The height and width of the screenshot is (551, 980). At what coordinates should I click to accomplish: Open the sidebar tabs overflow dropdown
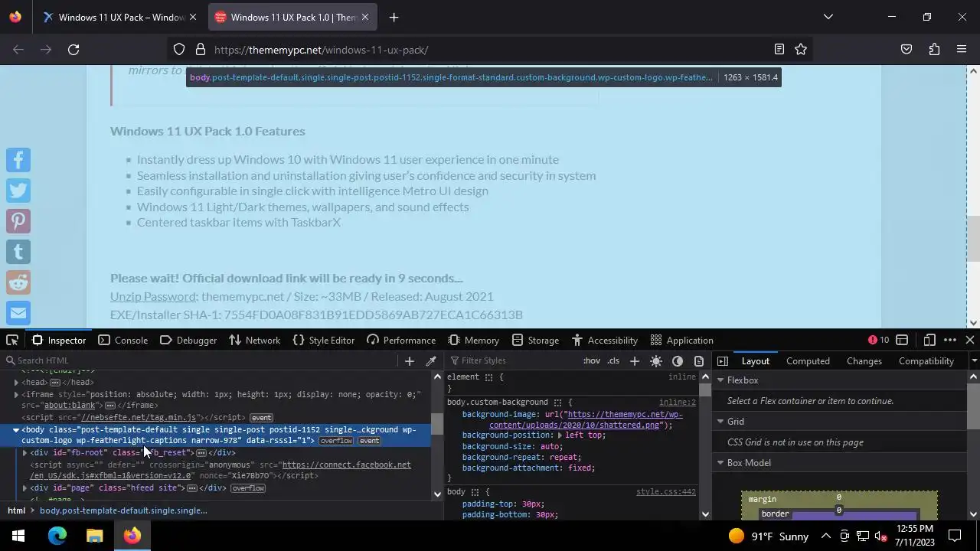click(974, 360)
